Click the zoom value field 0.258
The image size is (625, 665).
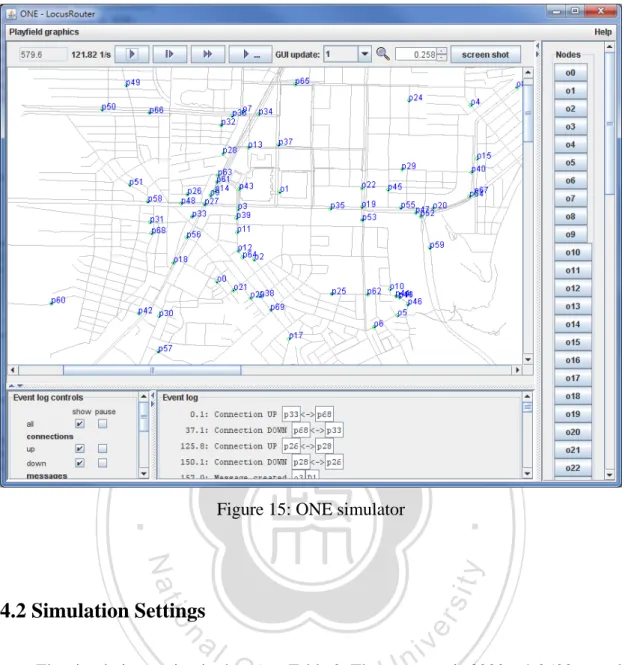[x=416, y=54]
